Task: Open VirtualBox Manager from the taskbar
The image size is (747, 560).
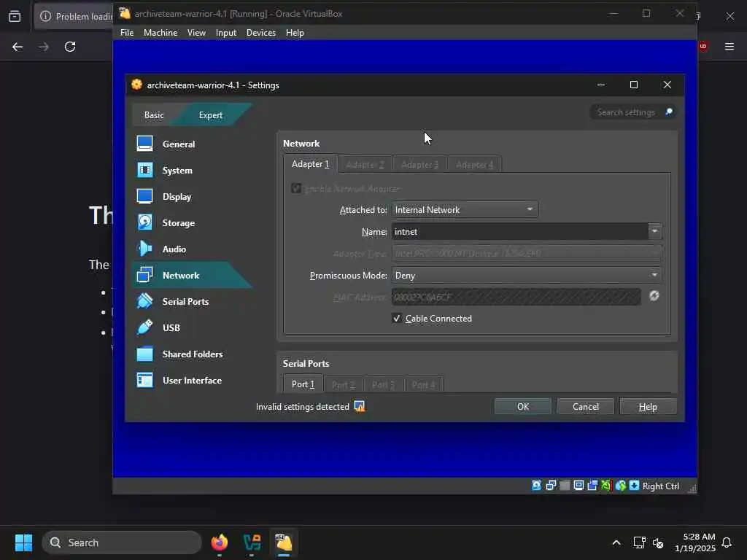Action: tap(252, 542)
